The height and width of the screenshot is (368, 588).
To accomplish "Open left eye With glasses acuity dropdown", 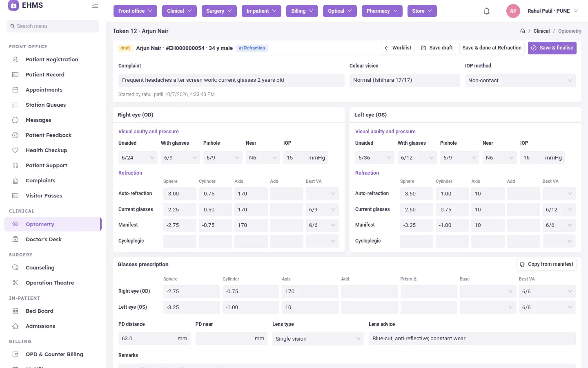I will [417, 157].
